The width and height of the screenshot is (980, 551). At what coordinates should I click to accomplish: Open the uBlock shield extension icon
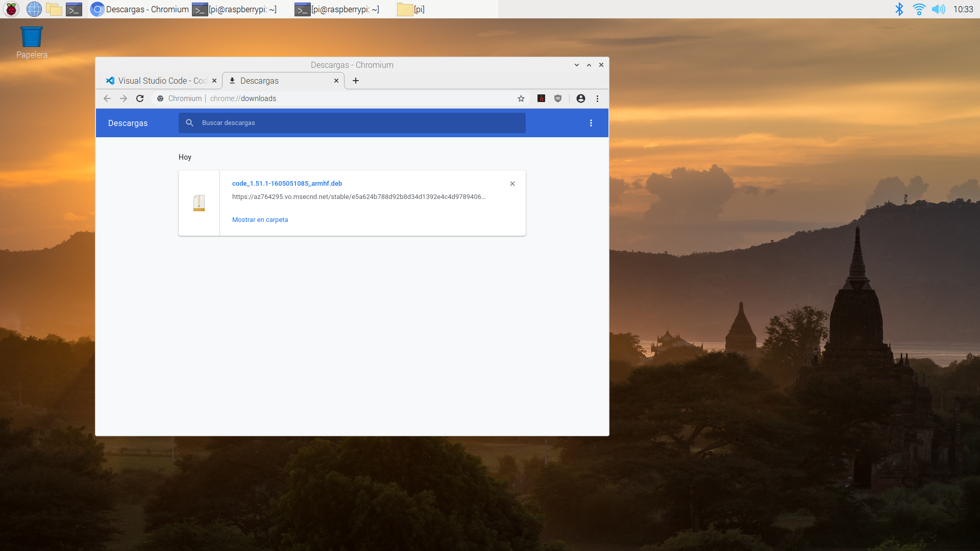coord(558,98)
